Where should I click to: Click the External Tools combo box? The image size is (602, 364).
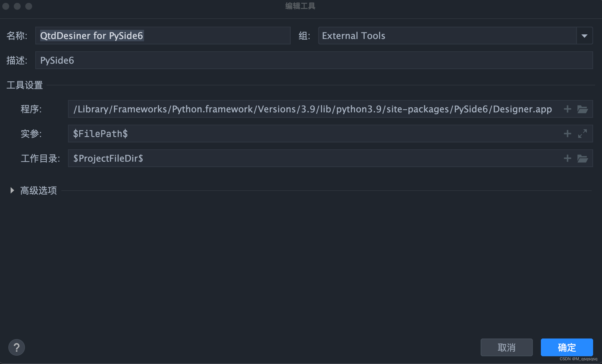[447, 36]
